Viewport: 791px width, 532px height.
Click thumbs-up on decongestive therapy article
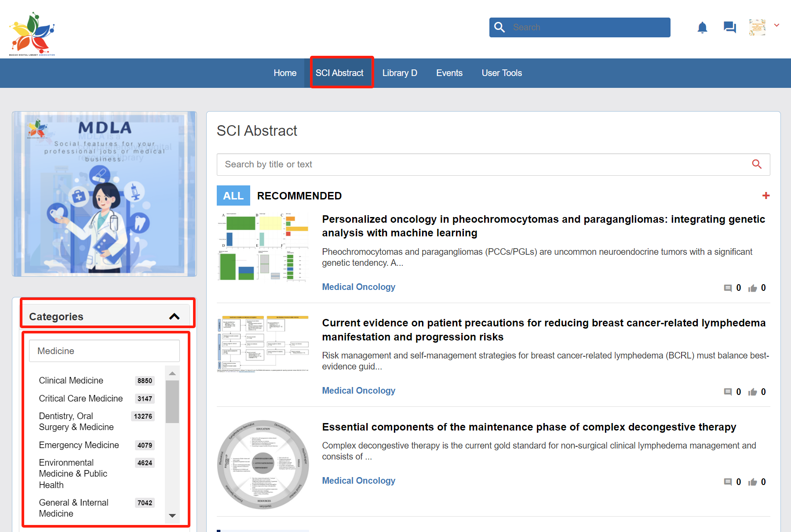pos(753,482)
